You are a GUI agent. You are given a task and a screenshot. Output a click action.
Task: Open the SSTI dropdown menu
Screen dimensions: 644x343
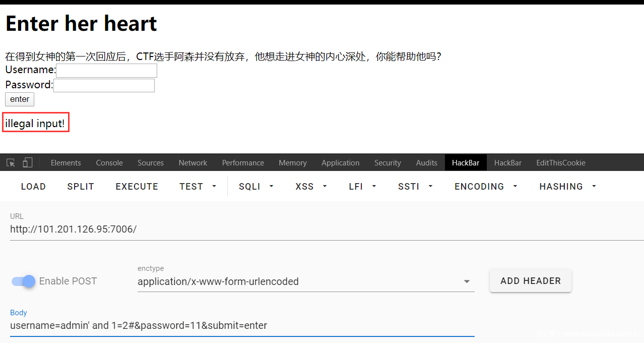[x=415, y=187]
